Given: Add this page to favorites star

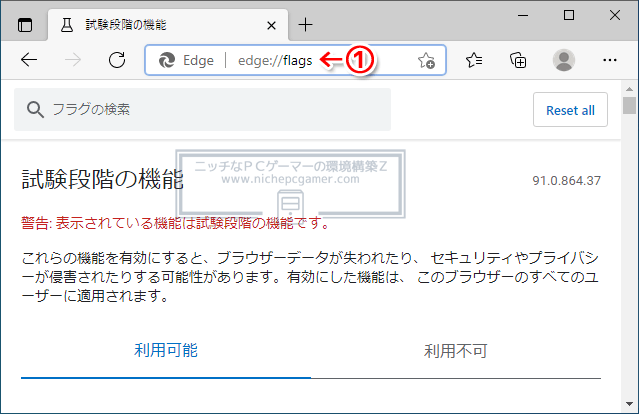Looking at the screenshot, I should click(x=426, y=60).
